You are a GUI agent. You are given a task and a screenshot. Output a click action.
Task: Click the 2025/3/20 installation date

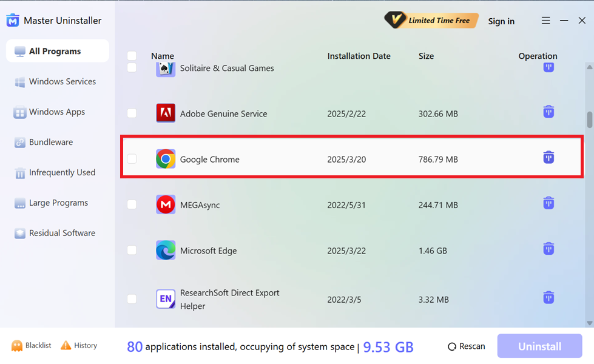coord(346,160)
